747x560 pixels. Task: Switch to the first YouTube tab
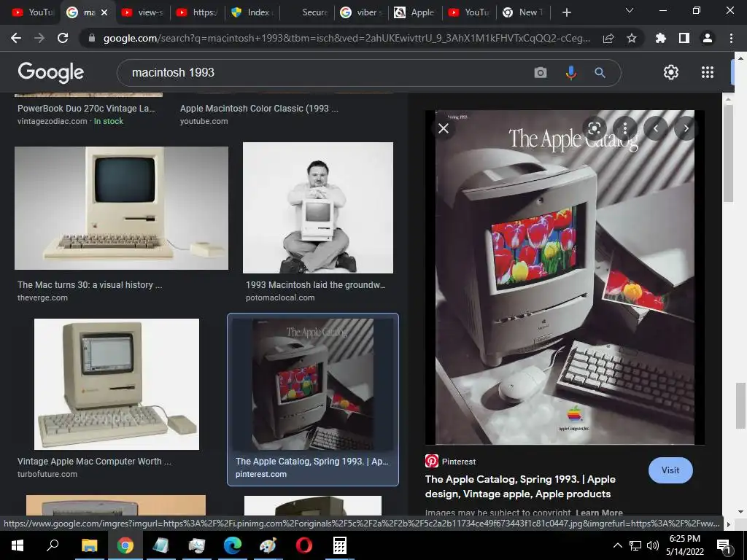pos(32,12)
